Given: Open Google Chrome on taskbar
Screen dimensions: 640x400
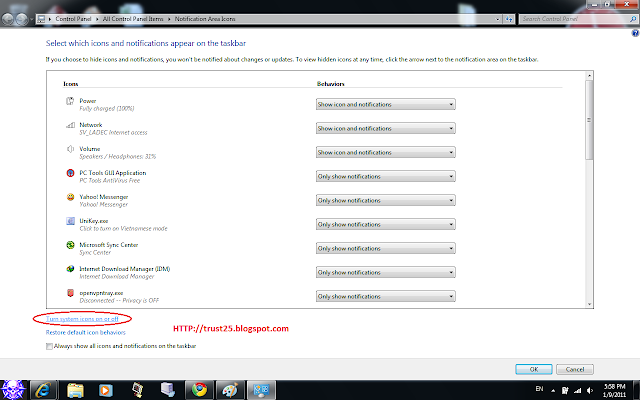Looking at the screenshot, I should [x=199, y=390].
